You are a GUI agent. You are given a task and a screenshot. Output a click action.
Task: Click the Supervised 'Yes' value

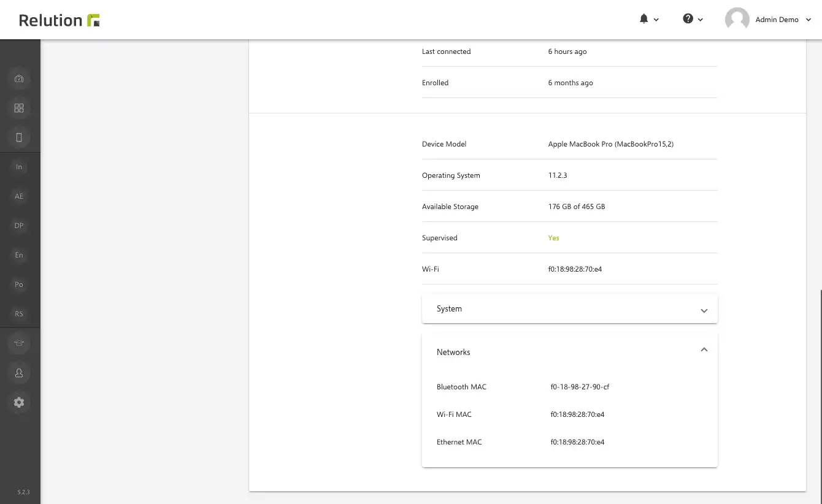[x=553, y=238]
